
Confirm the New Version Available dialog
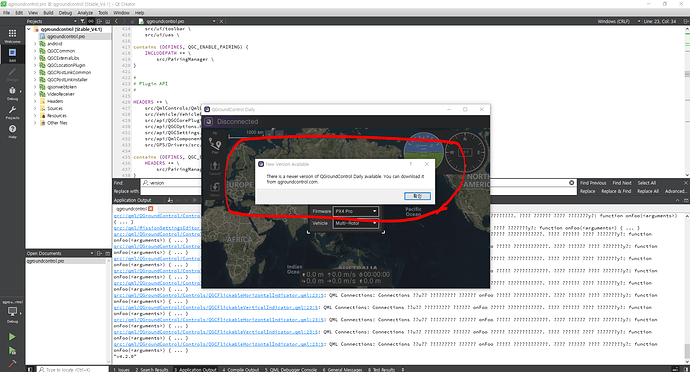(x=417, y=196)
